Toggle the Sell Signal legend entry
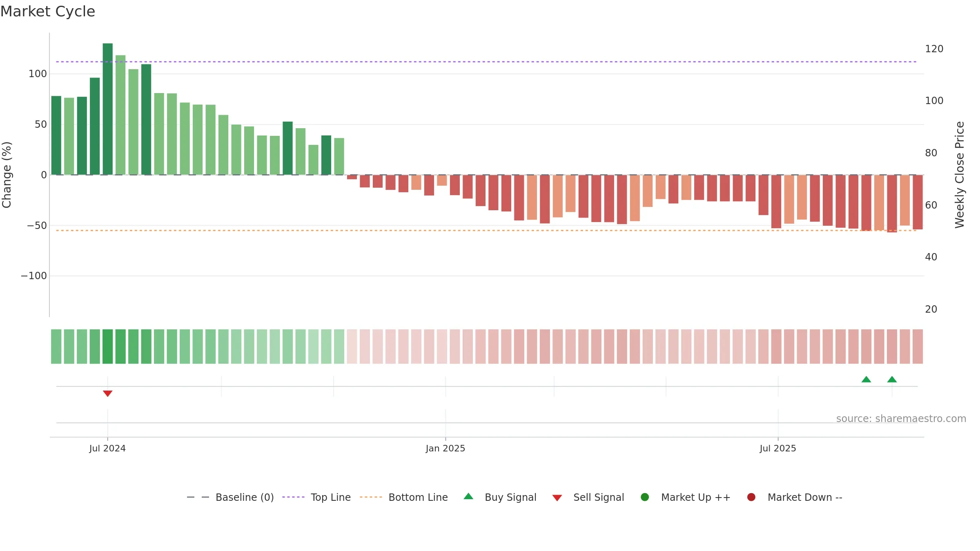 coord(588,497)
